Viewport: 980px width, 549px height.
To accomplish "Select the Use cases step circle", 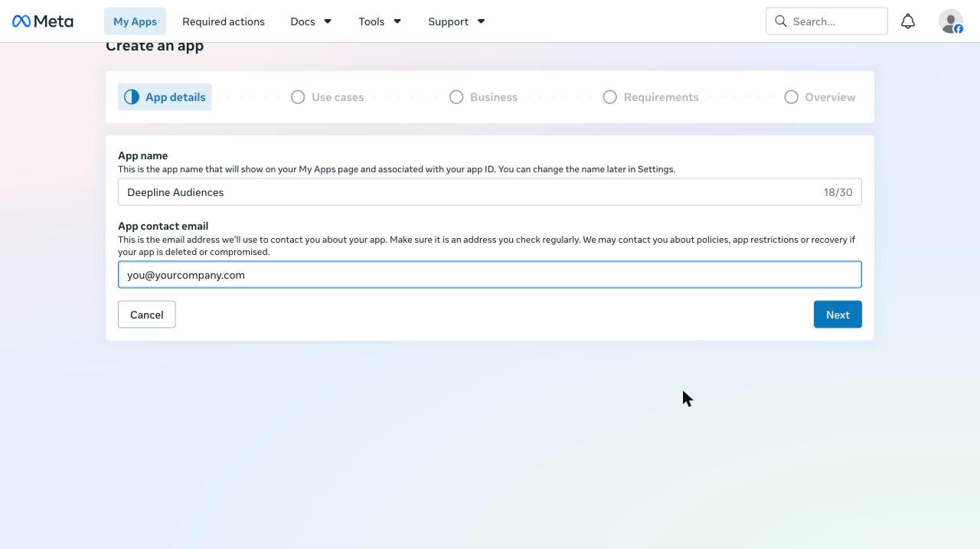I will coord(298,97).
